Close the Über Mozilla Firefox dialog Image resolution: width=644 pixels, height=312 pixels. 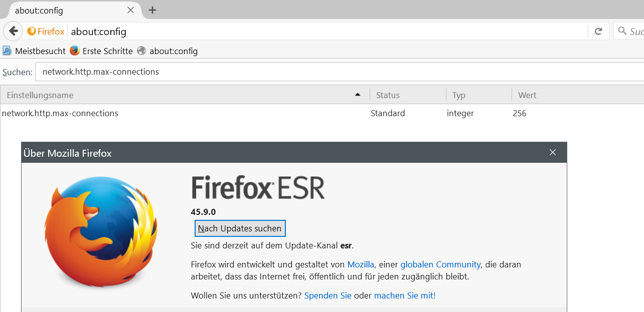(553, 152)
